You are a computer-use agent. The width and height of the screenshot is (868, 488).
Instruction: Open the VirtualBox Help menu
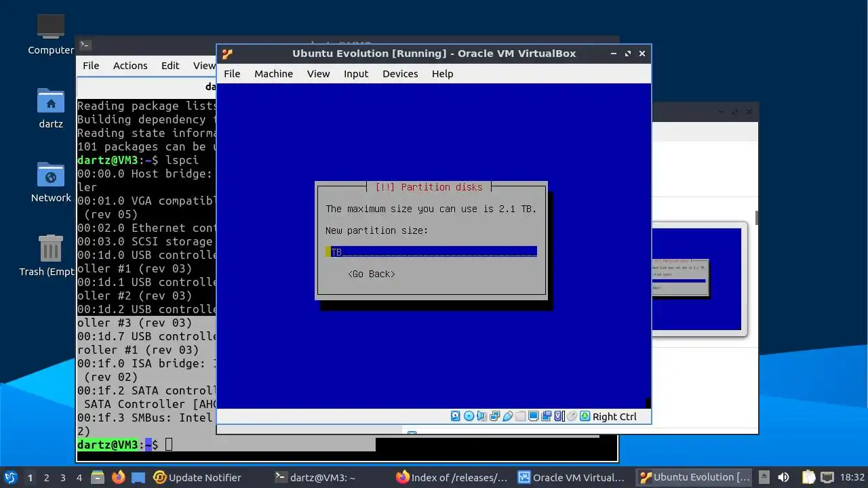click(442, 74)
